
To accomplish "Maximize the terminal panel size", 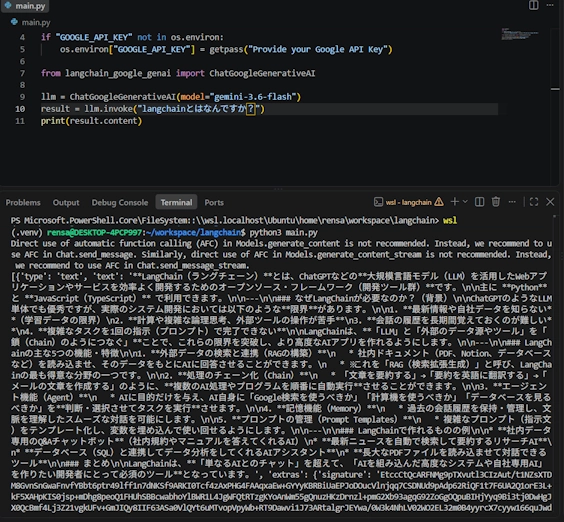I will coord(534,202).
